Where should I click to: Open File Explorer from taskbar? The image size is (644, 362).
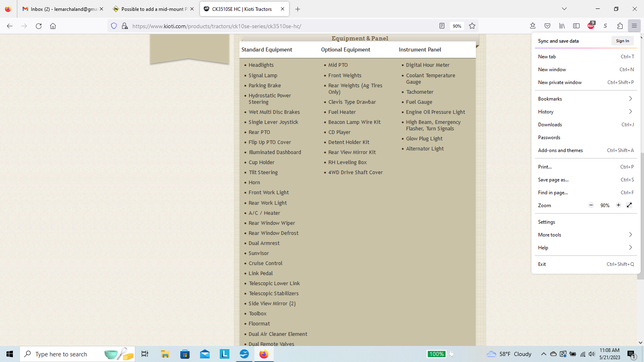tap(165, 354)
